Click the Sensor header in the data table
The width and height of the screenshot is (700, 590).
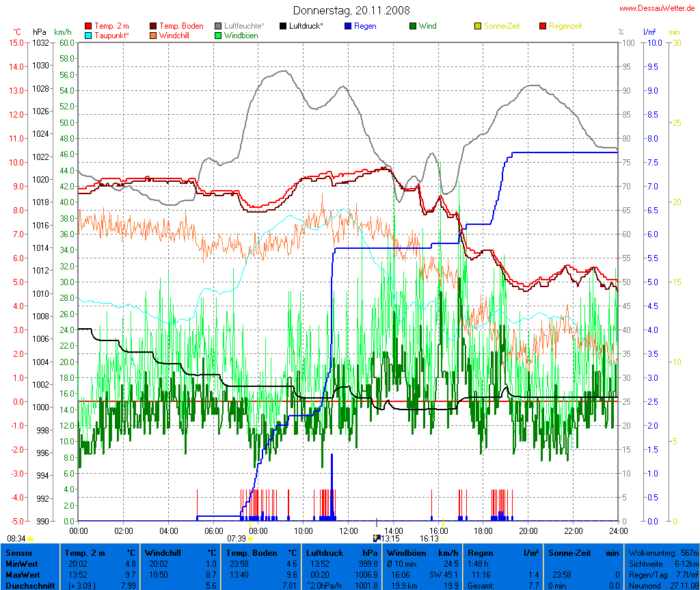coord(18,552)
